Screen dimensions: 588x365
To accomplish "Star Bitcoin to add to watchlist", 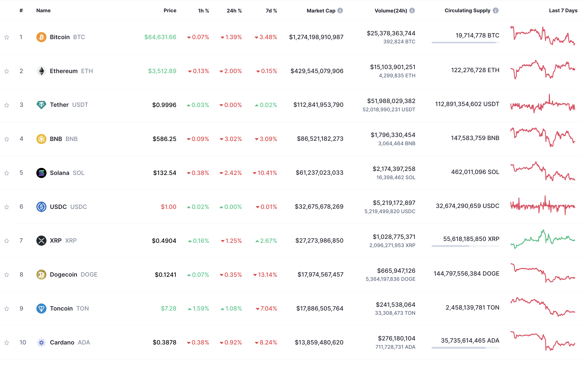I will click(7, 37).
